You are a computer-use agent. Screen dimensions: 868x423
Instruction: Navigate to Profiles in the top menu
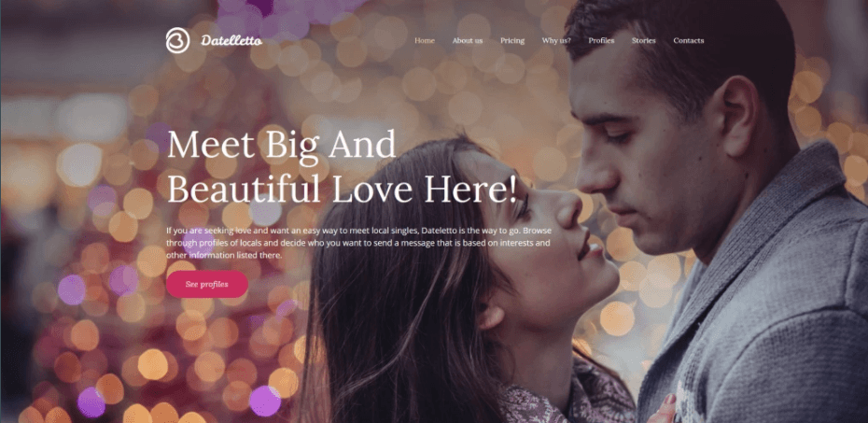[601, 40]
